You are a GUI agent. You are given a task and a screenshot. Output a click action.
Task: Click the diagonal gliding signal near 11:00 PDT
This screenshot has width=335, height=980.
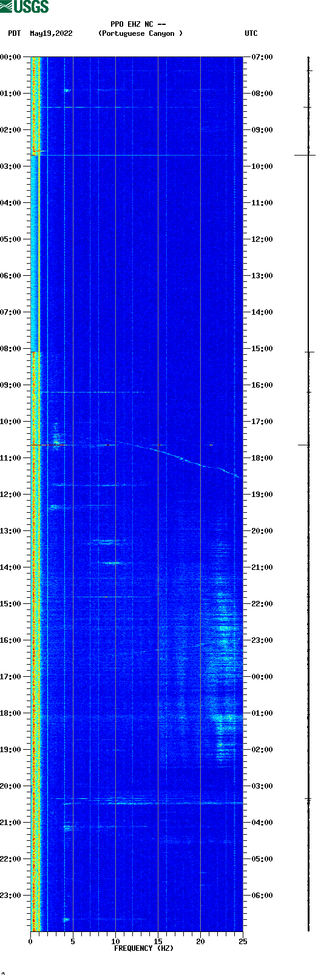click(x=173, y=457)
